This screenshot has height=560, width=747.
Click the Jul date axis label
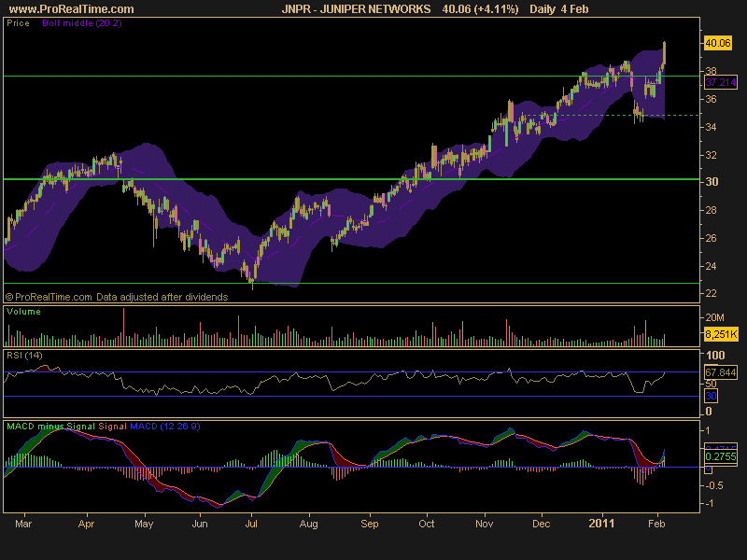(x=251, y=524)
